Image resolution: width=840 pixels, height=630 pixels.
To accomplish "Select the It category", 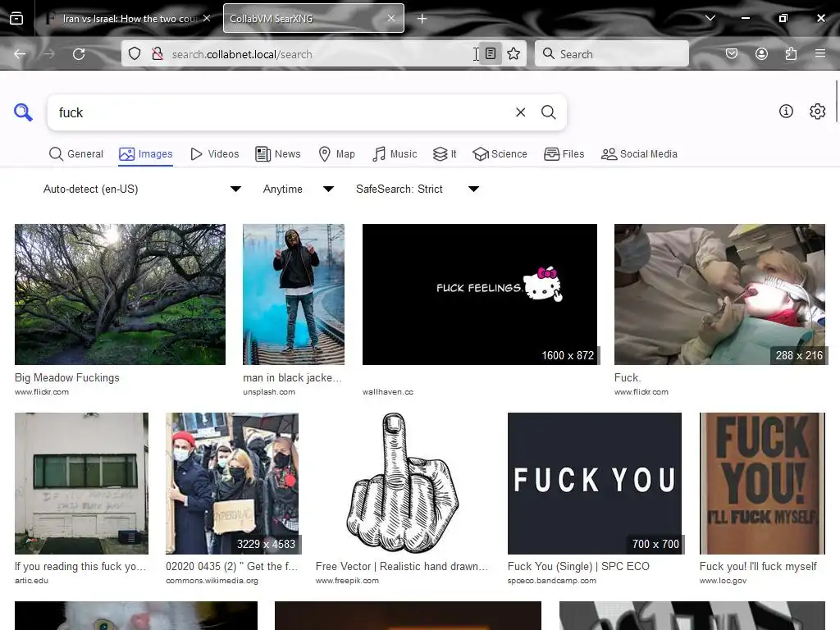I will point(445,154).
